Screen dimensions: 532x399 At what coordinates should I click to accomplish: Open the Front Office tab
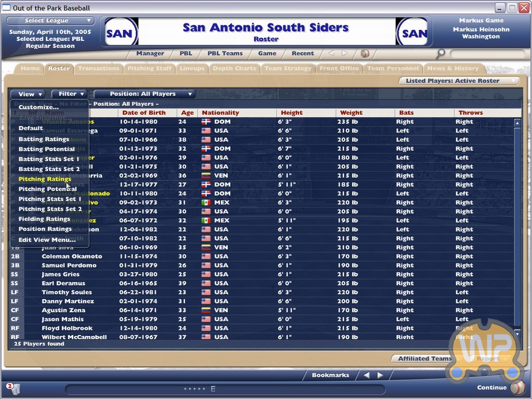339,69
